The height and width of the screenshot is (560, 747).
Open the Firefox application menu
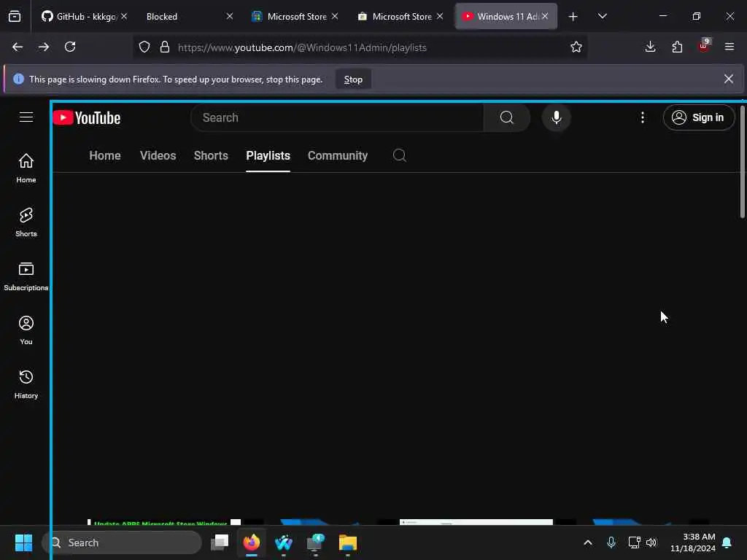[729, 47]
